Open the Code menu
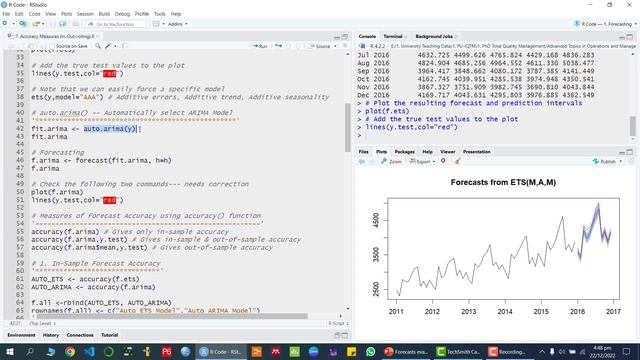Viewport: 640px width, 360px height. click(34, 14)
